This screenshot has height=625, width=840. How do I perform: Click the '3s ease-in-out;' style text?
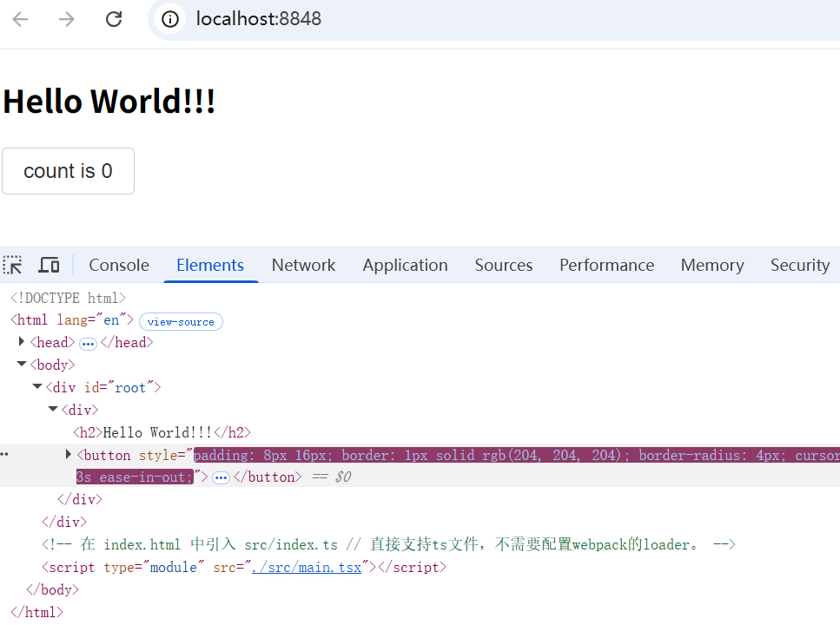(x=135, y=477)
